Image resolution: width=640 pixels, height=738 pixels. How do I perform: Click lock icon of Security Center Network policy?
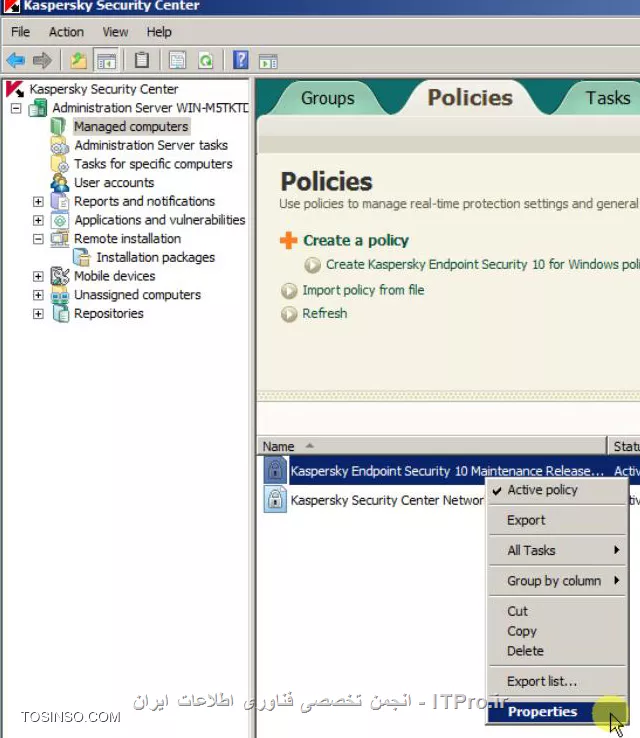point(275,499)
